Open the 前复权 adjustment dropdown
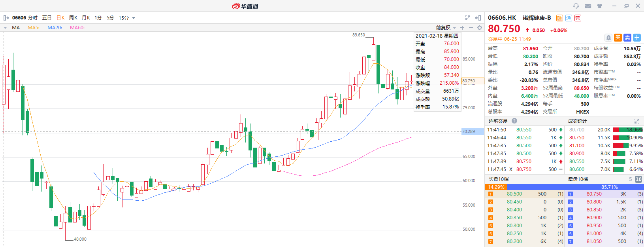Viewport: 644px width, 247px height. point(446,28)
